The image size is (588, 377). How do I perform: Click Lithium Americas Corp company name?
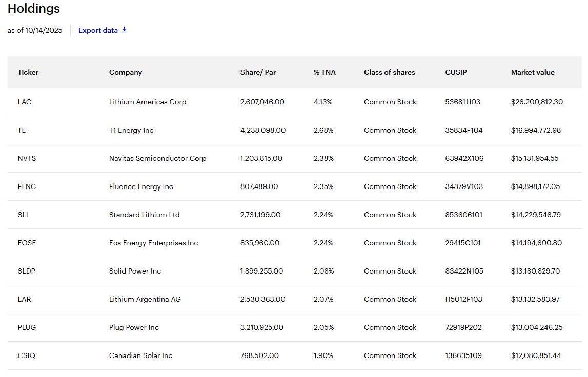point(148,102)
